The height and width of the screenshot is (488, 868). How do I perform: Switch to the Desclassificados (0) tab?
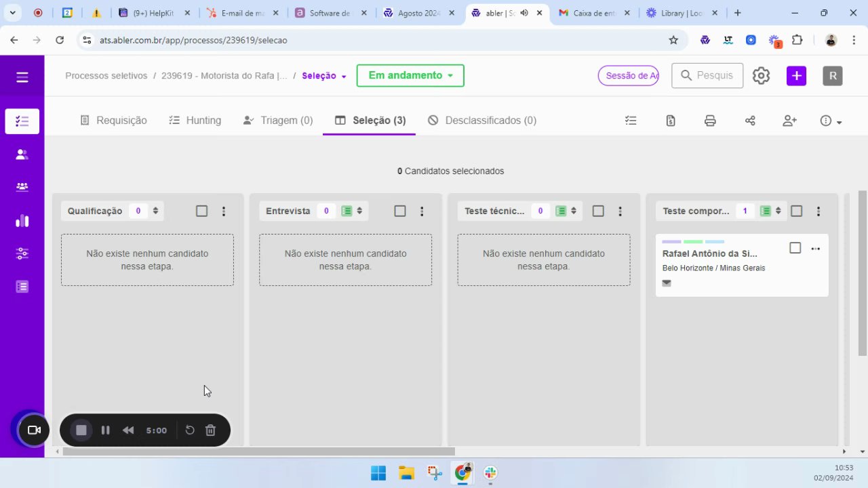pos(482,121)
